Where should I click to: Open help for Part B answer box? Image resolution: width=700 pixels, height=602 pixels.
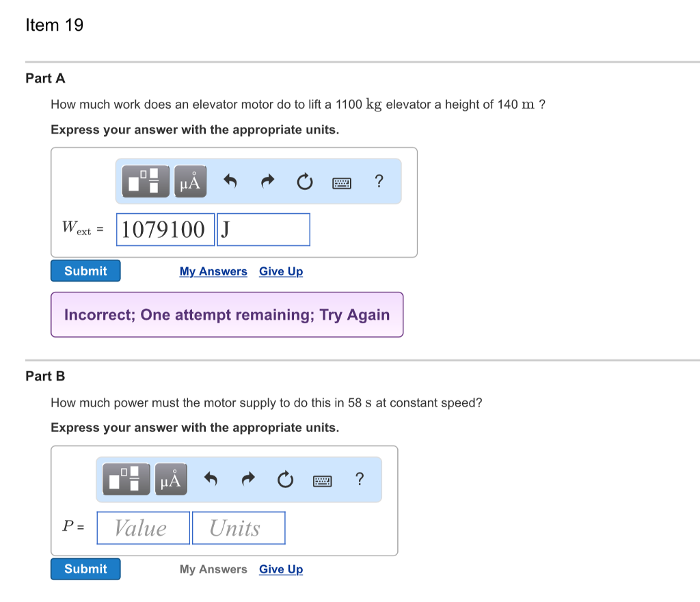pyautogui.click(x=360, y=479)
